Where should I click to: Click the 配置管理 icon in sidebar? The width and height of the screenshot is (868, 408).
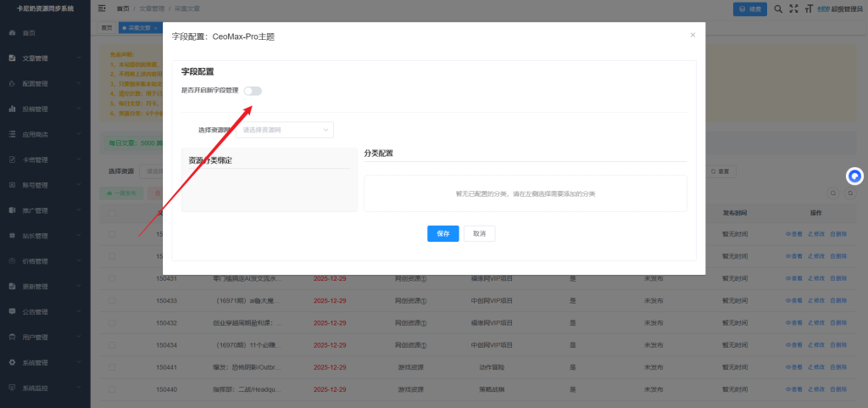click(12, 84)
